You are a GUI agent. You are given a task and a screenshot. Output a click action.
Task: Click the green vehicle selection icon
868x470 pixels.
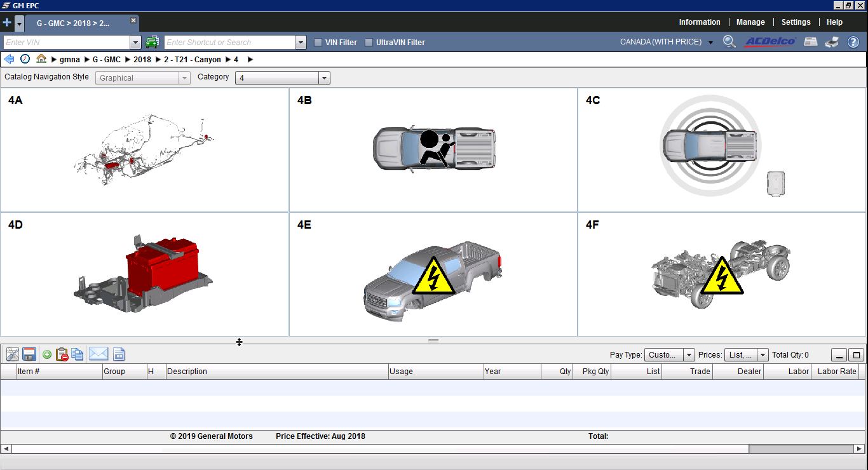click(152, 43)
